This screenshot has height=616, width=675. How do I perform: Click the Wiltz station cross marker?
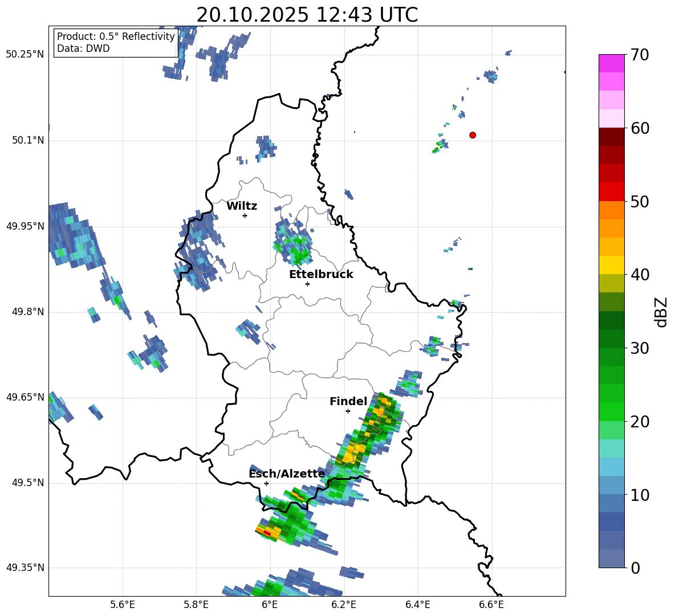(245, 215)
